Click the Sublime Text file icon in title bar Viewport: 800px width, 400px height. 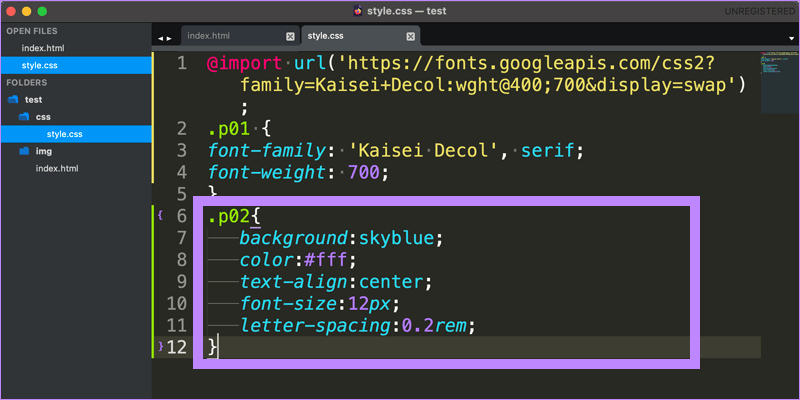[x=358, y=10]
